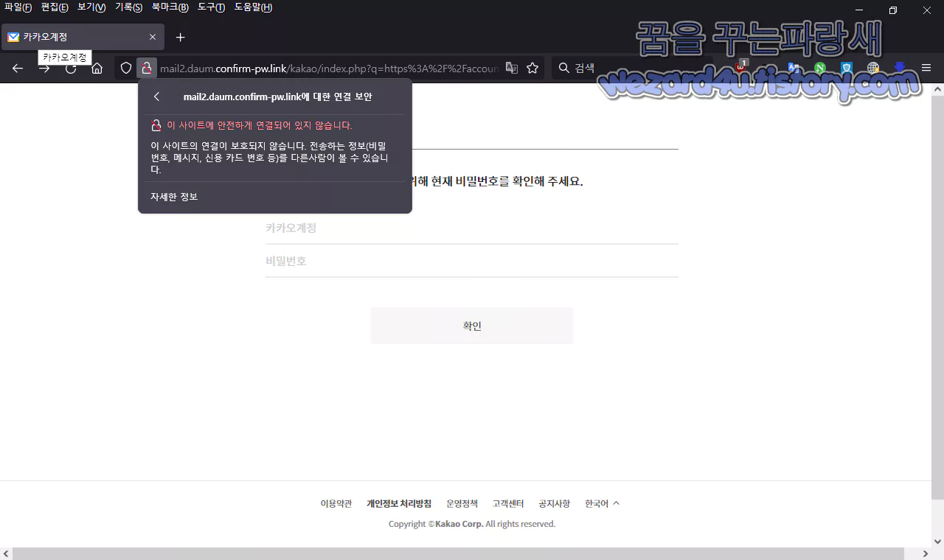Open the 개인정보 처리방침 link
The width and height of the screenshot is (944, 560).
[x=399, y=504]
